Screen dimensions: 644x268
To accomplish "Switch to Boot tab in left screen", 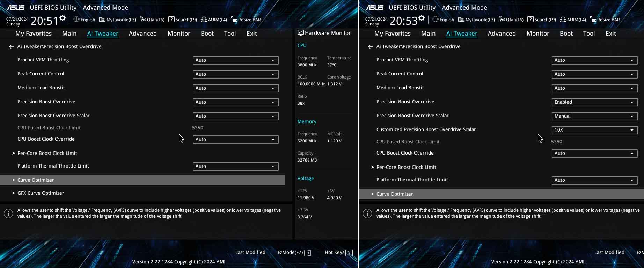I will [207, 33].
